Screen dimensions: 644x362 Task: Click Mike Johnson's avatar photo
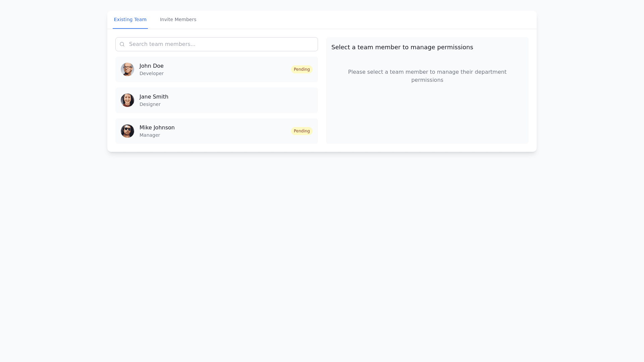tap(127, 131)
